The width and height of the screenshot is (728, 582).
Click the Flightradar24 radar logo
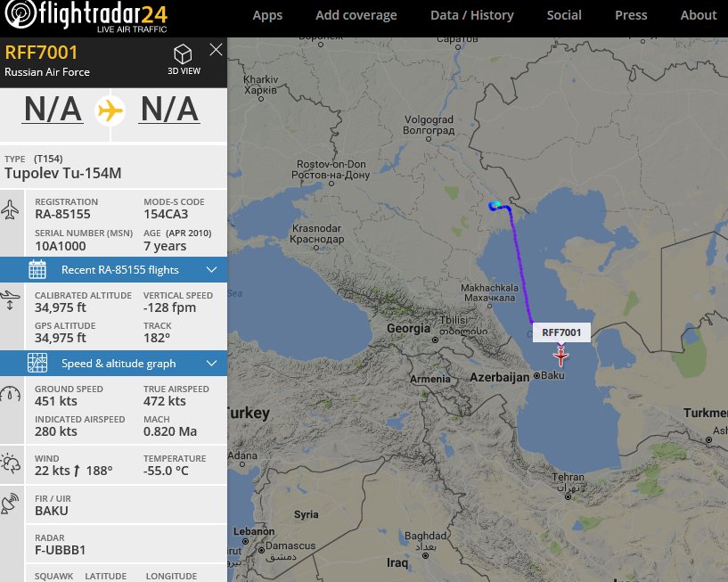(20, 14)
